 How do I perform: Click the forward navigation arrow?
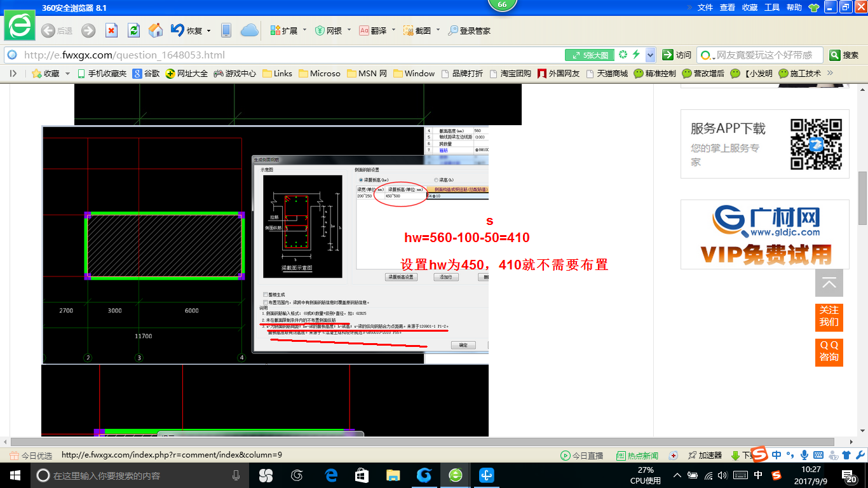tap(88, 30)
